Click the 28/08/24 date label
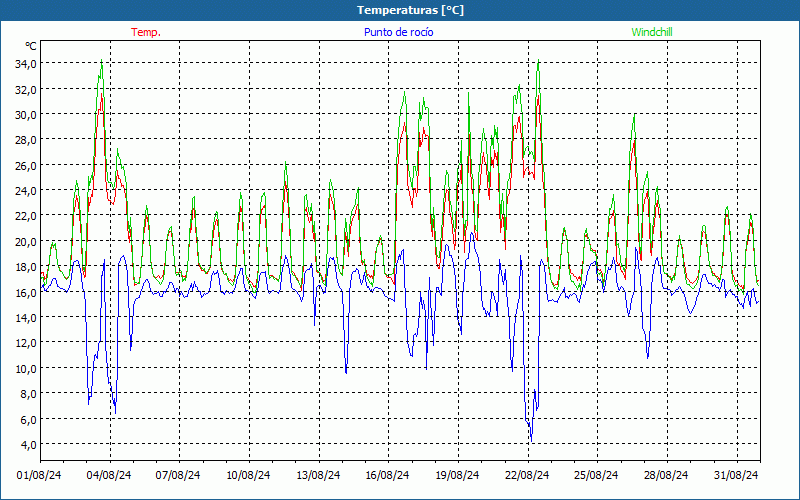 [x=666, y=475]
